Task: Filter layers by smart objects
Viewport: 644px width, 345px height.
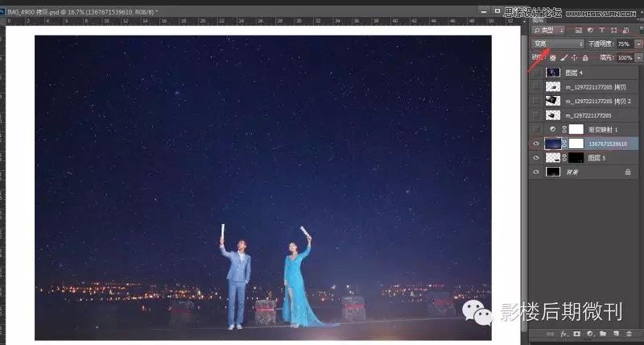Action: [x=625, y=30]
